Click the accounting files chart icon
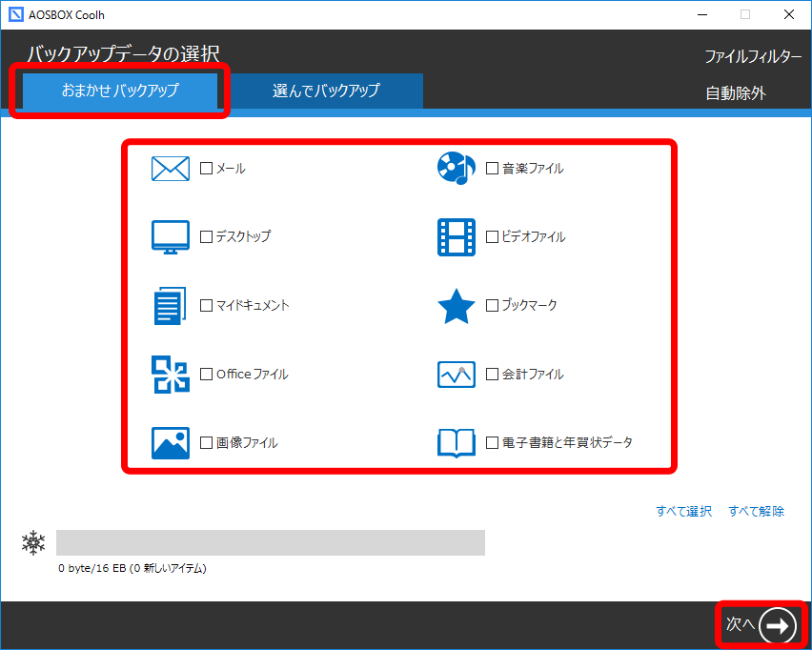 point(456,375)
